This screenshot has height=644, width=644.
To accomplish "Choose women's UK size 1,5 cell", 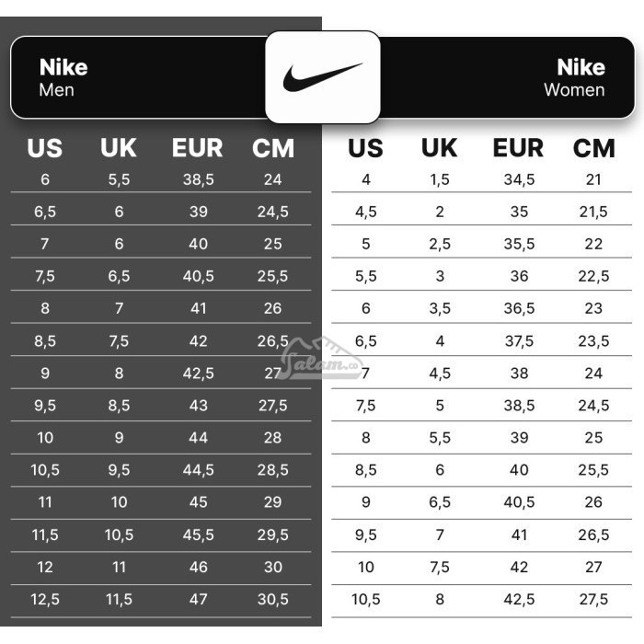I will 440,179.
